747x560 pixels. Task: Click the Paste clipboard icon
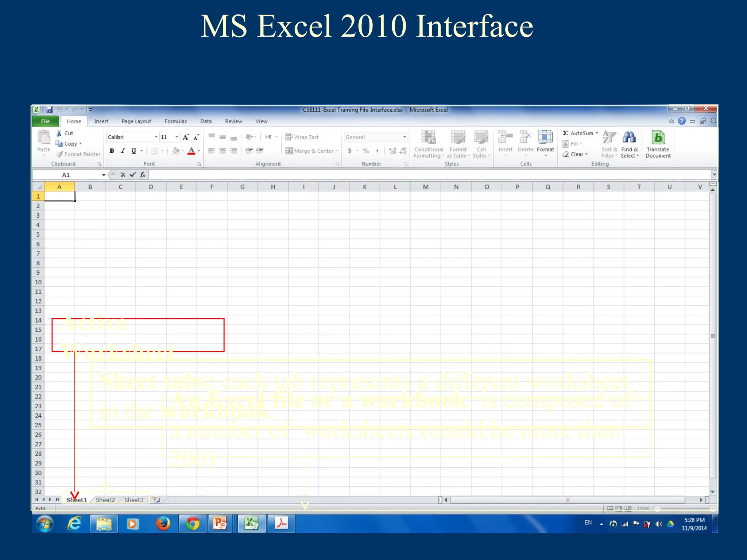(x=44, y=137)
